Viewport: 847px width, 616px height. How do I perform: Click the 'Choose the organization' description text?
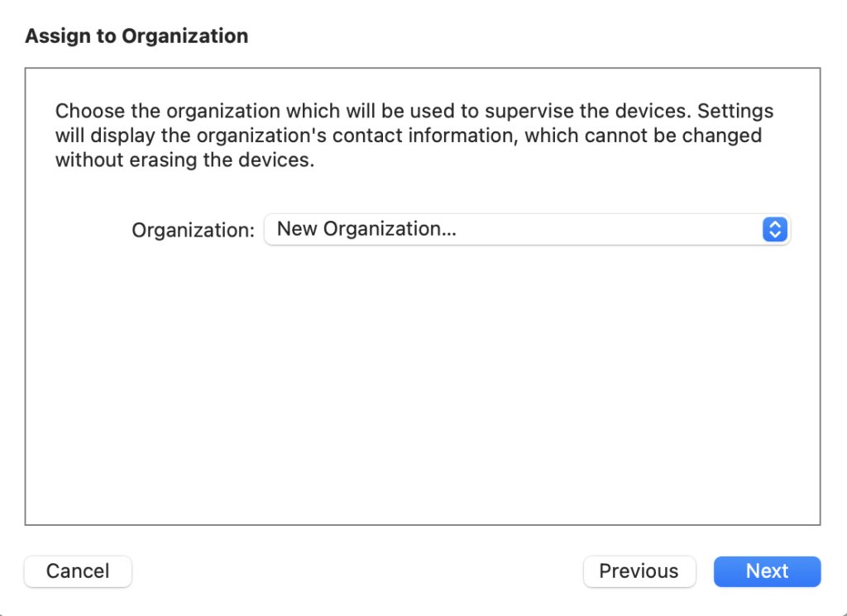point(414,135)
